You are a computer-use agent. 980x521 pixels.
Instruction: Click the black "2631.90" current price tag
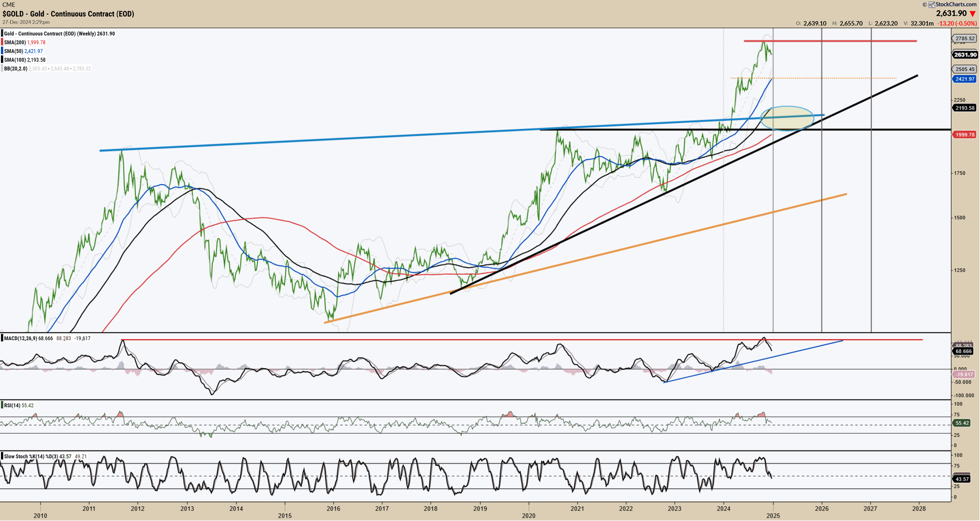(x=965, y=55)
